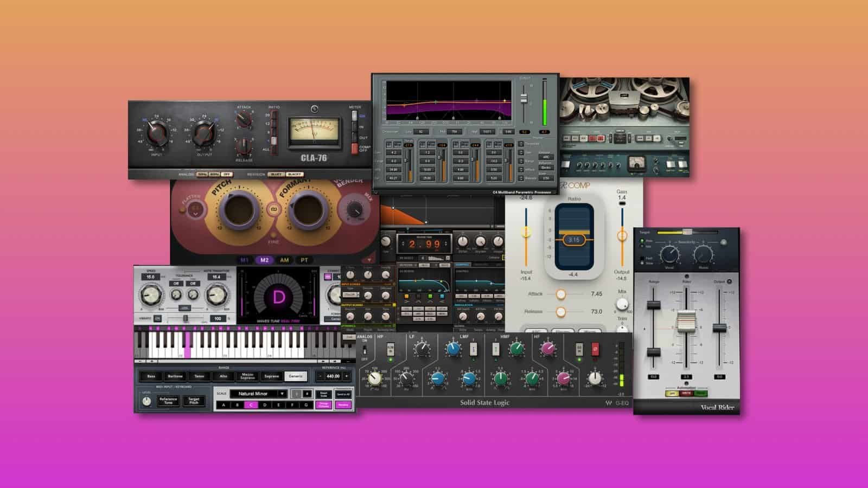
Task: Click the blue LMF gain knob on SSL G-EQ
Action: pyautogui.click(x=453, y=349)
